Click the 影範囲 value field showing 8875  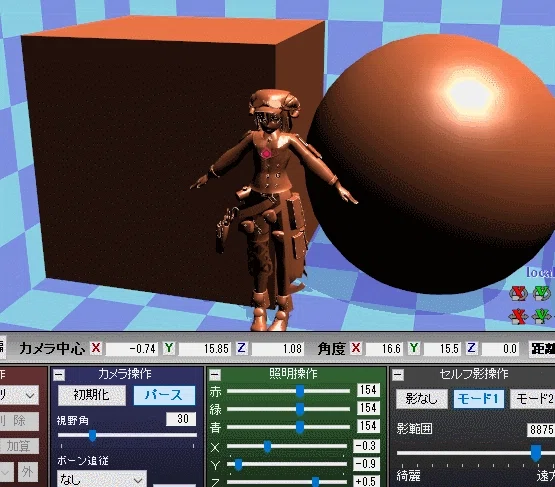coord(541,429)
